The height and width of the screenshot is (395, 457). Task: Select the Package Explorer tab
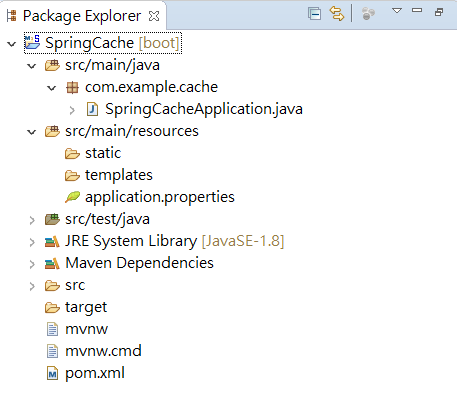tap(83, 16)
